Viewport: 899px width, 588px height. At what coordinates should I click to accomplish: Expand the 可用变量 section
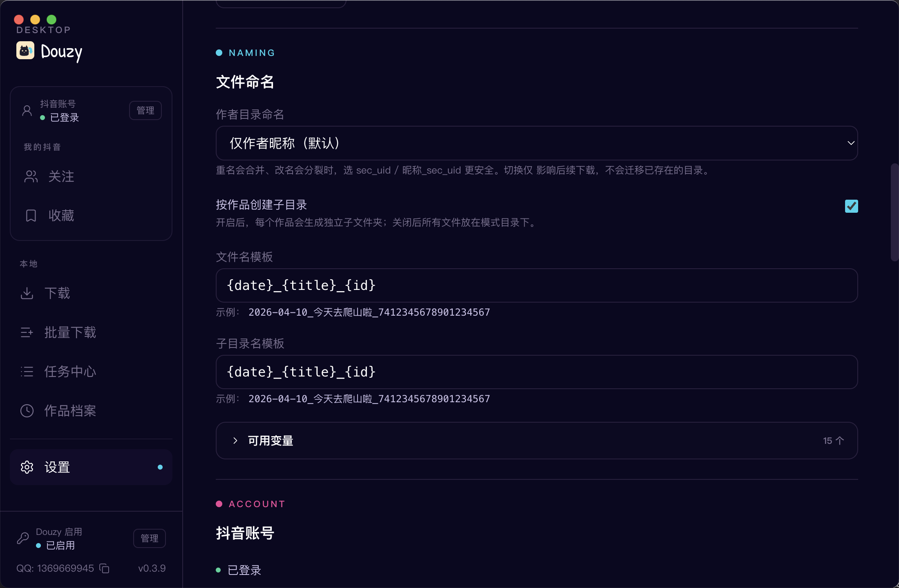point(537,441)
